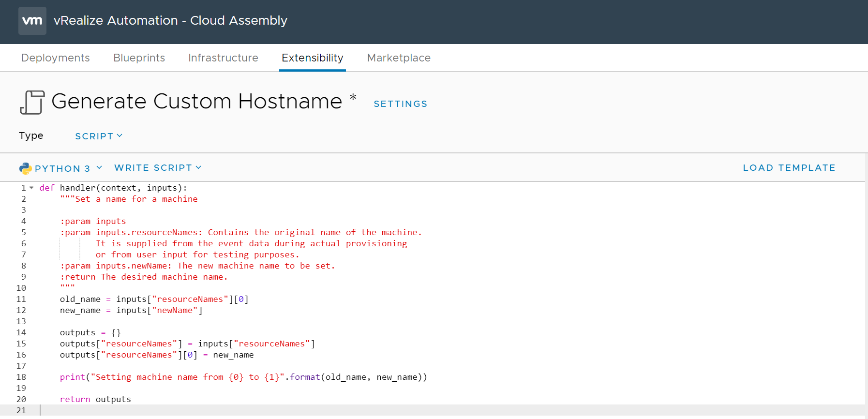Click the action script icon beside the title
The image size is (868, 419).
tap(32, 103)
